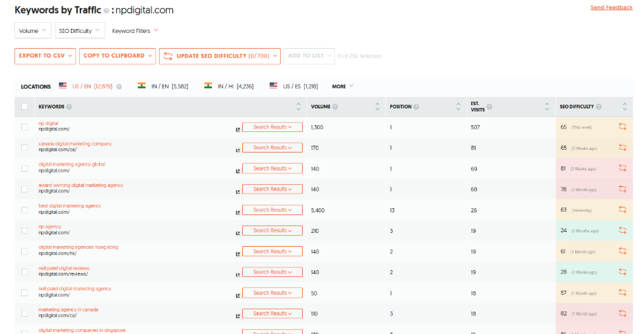This screenshot has width=644, height=334.
Task: Refresh SEO difficulty for neil patel digital reviews
Action: point(623,272)
